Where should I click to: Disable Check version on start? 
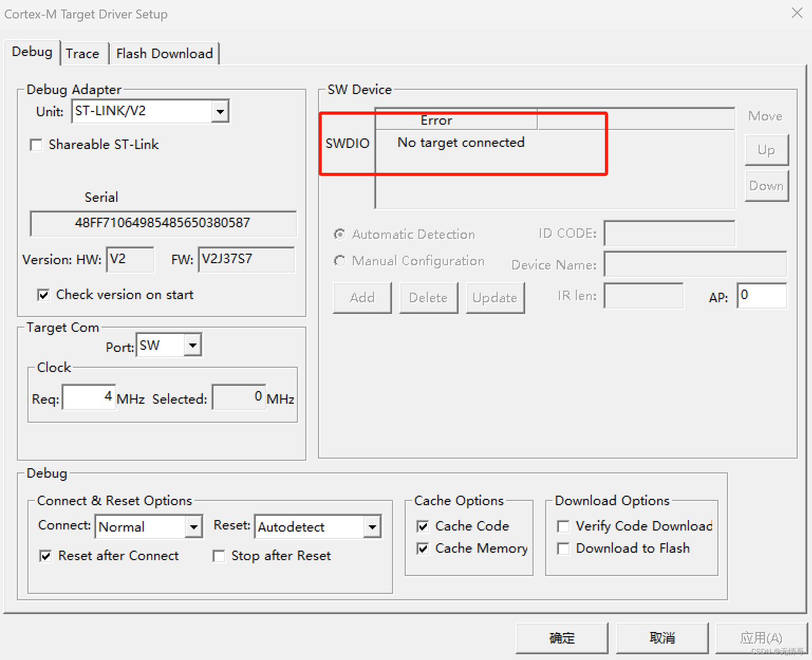pos(44,295)
